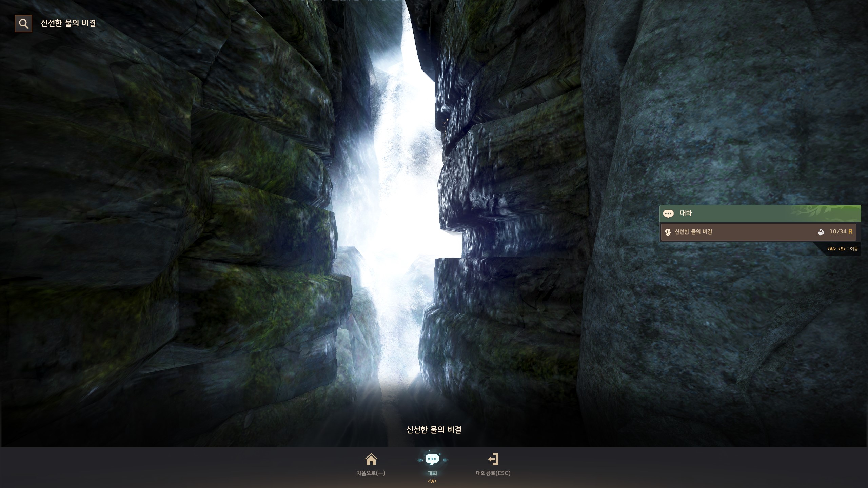Click the 대화 label in the bottom bar
The height and width of the screenshot is (488, 868).
(x=432, y=473)
